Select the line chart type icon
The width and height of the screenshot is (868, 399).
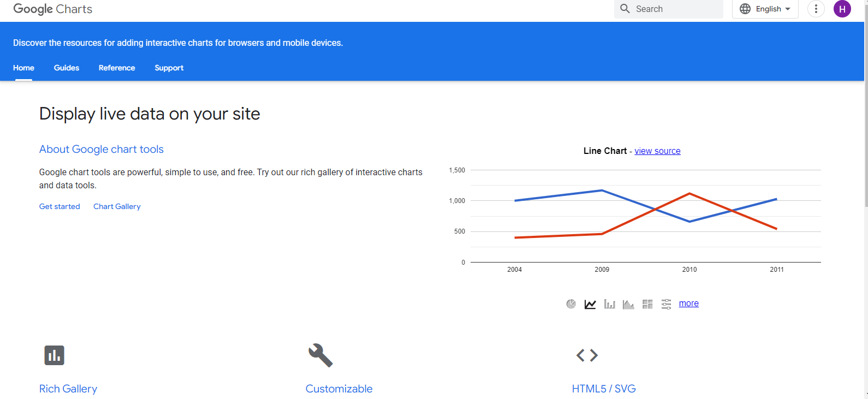590,304
